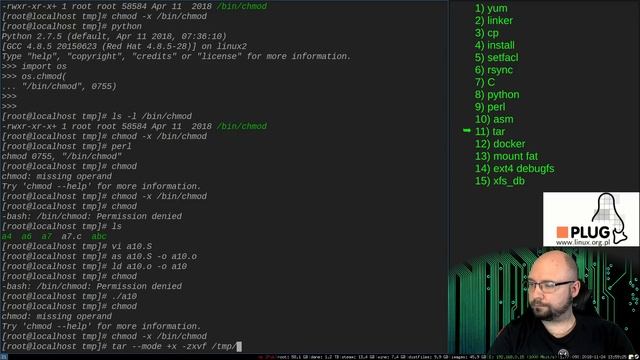Select list item '2) linker'

click(493, 20)
